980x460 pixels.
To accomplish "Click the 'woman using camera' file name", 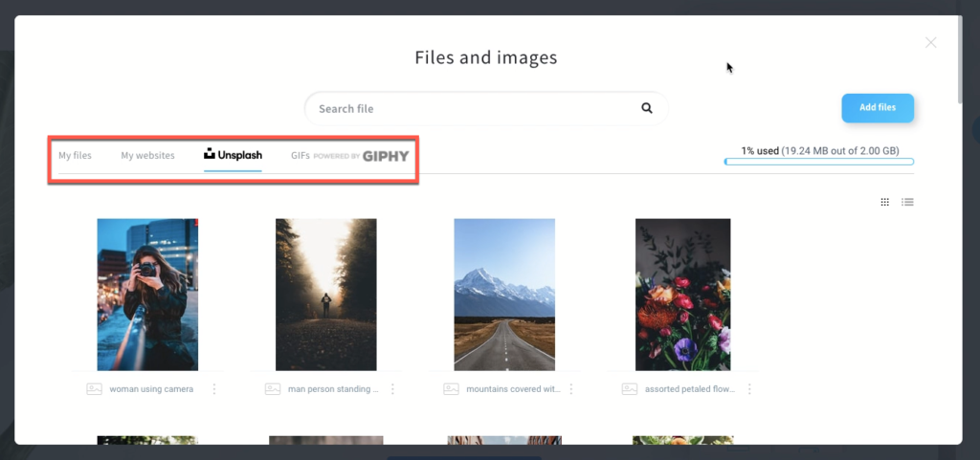I will pyautogui.click(x=151, y=389).
